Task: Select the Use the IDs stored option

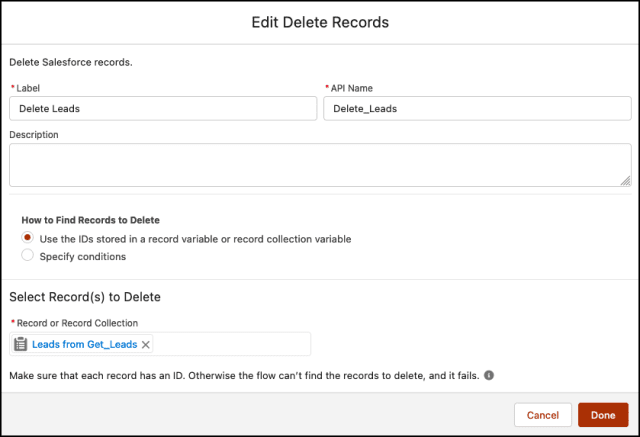Action: click(28, 239)
